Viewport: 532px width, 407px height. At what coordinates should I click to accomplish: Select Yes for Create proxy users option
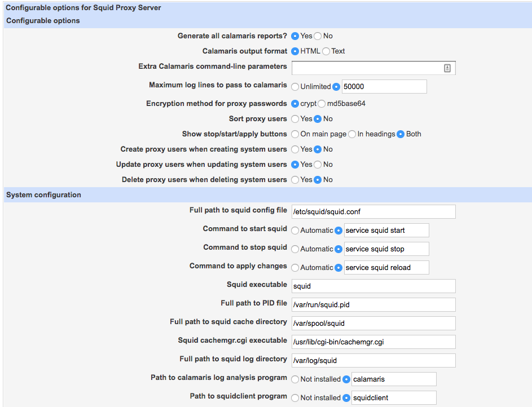(295, 149)
